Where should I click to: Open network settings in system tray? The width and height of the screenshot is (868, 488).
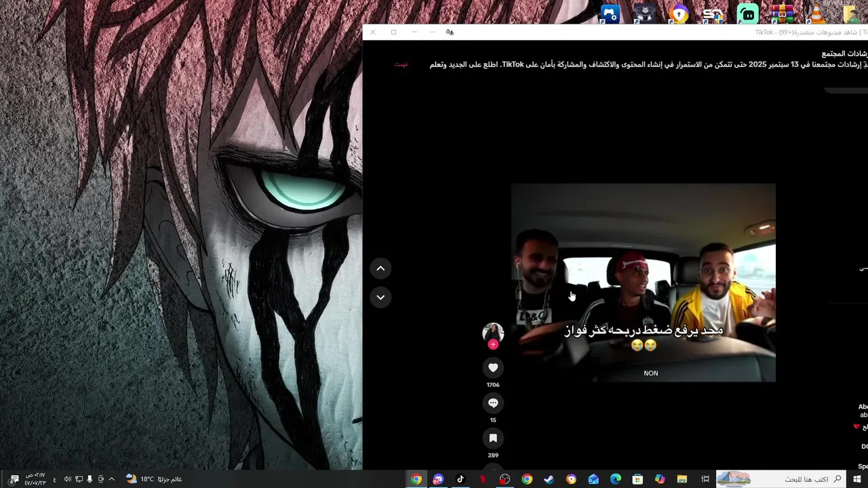point(79,479)
